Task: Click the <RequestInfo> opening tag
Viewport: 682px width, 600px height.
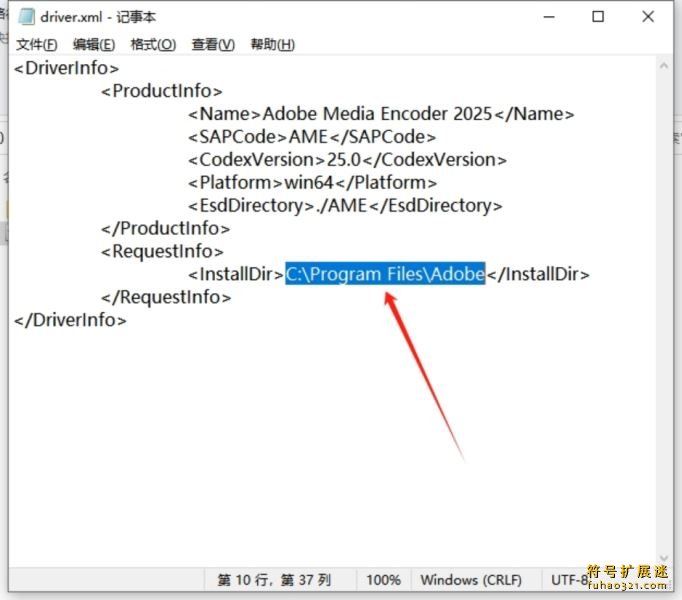Action: 162,251
